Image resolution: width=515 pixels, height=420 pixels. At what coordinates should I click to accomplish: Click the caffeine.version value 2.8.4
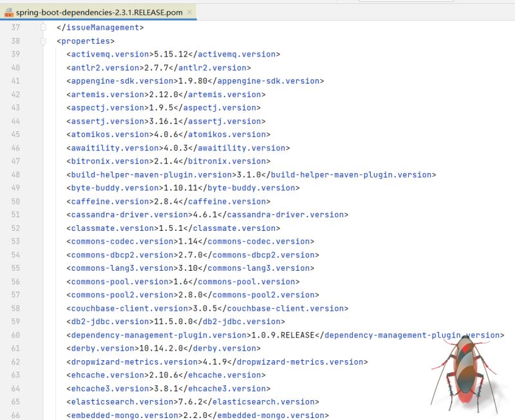click(166, 201)
